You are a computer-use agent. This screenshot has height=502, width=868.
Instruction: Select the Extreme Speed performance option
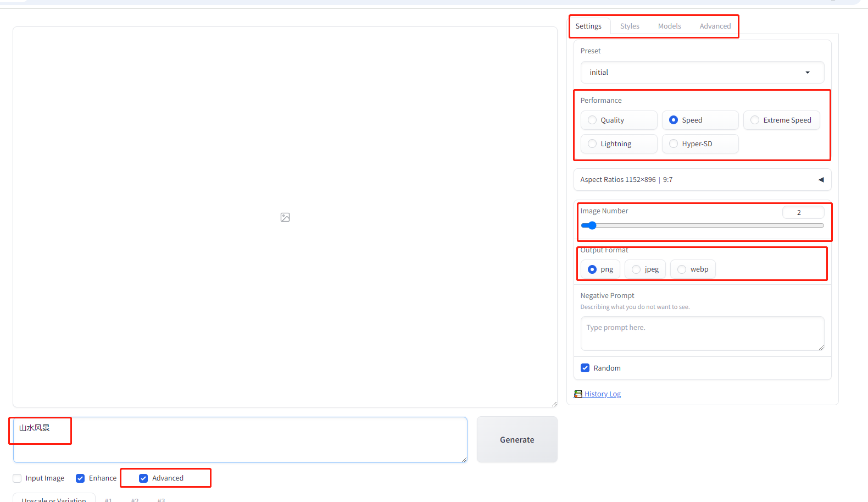(755, 120)
